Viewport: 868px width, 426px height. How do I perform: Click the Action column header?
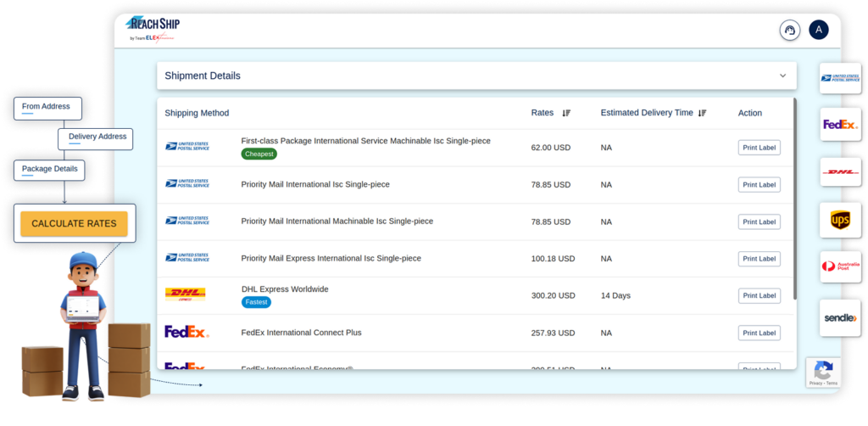[x=750, y=113]
